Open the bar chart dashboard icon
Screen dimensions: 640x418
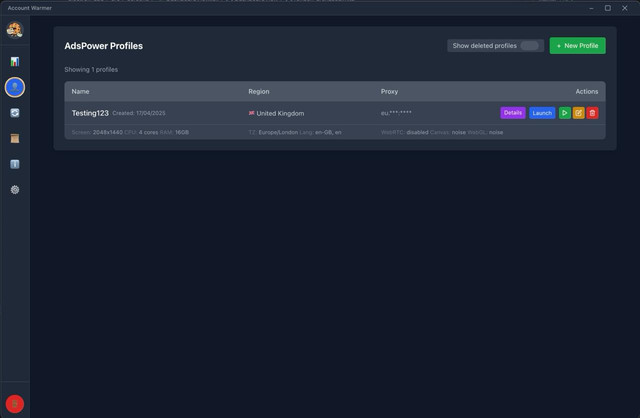(x=15, y=61)
